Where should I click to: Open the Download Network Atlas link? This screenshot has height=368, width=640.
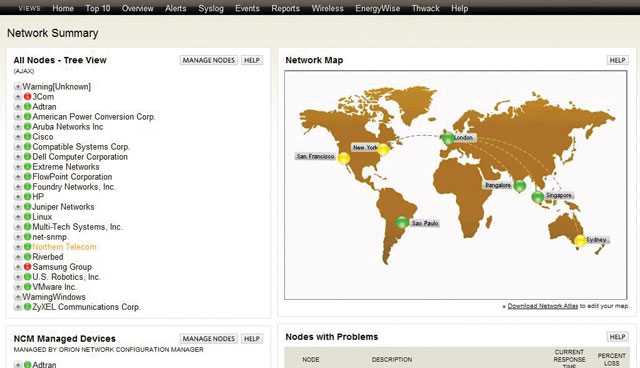coord(542,306)
